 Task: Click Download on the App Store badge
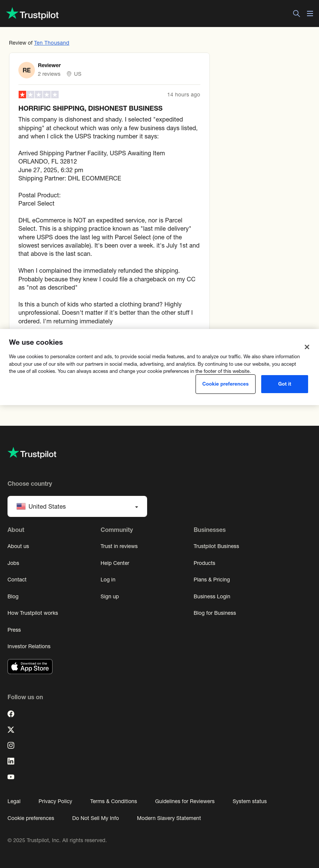[30, 667]
